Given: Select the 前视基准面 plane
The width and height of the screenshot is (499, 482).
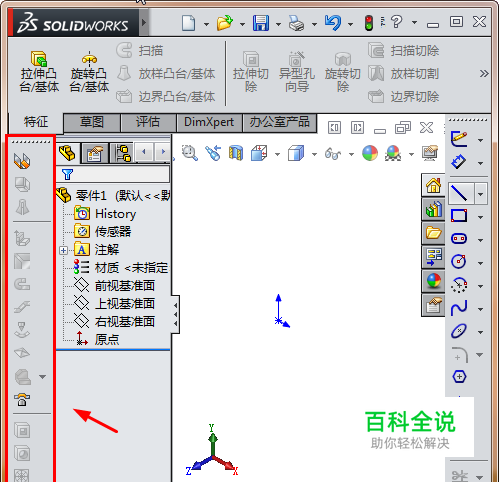Looking at the screenshot, I should pyautogui.click(x=114, y=285).
